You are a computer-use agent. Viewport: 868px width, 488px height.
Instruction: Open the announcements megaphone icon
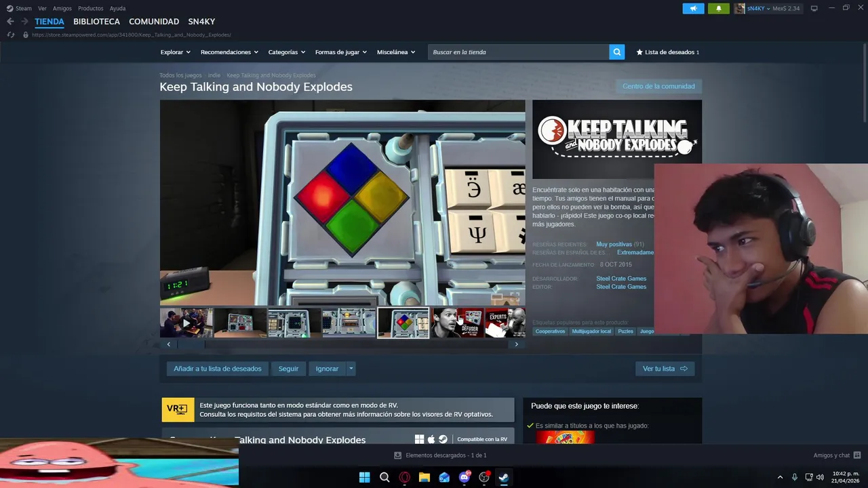point(693,8)
